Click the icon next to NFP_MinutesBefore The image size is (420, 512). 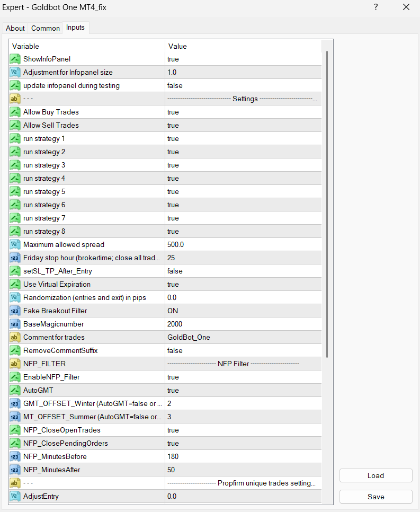tap(15, 456)
